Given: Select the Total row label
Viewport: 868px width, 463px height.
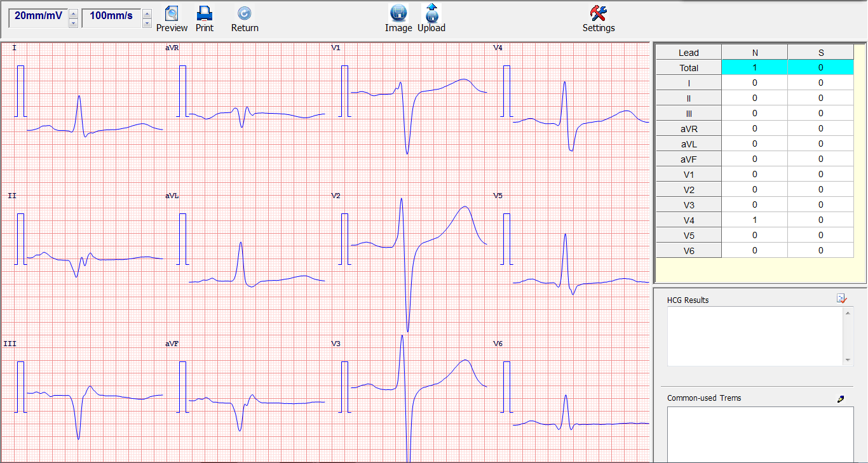Looking at the screenshot, I should [x=689, y=68].
